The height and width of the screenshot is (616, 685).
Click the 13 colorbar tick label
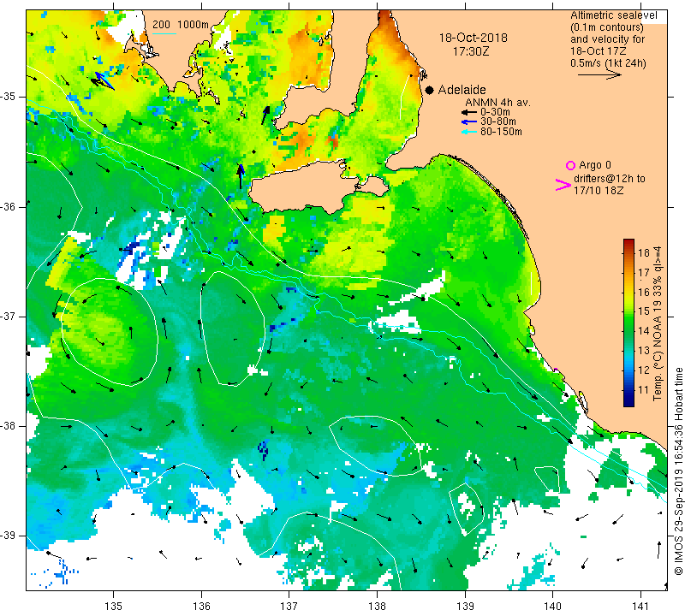click(644, 351)
